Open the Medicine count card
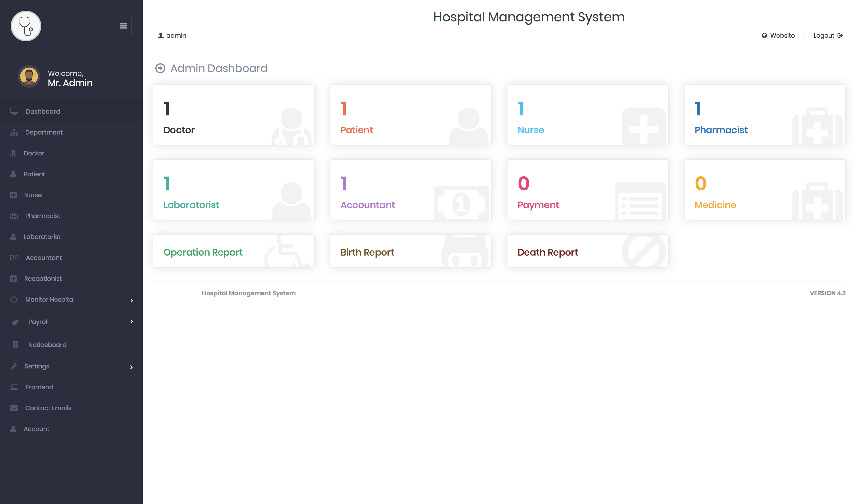The image size is (856, 504). [765, 190]
